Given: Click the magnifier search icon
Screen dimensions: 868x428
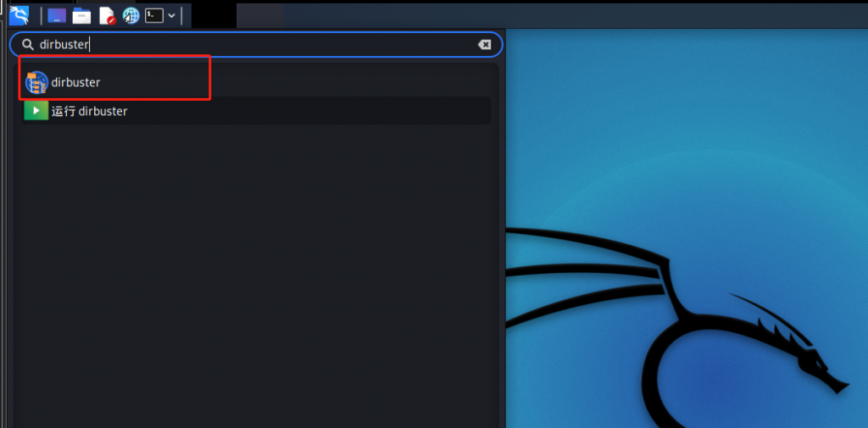Looking at the screenshot, I should point(28,44).
